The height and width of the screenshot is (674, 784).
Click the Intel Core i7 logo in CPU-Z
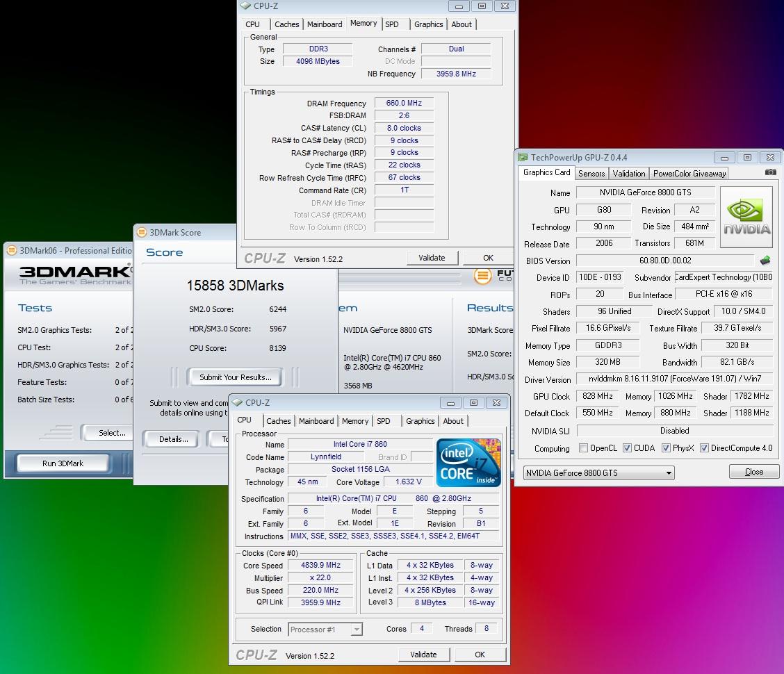[x=468, y=463]
